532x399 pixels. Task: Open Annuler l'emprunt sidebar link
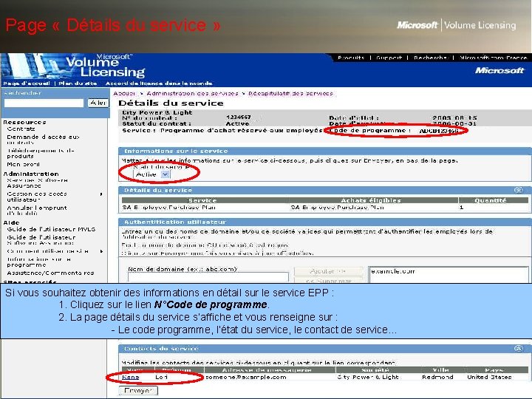click(x=37, y=211)
